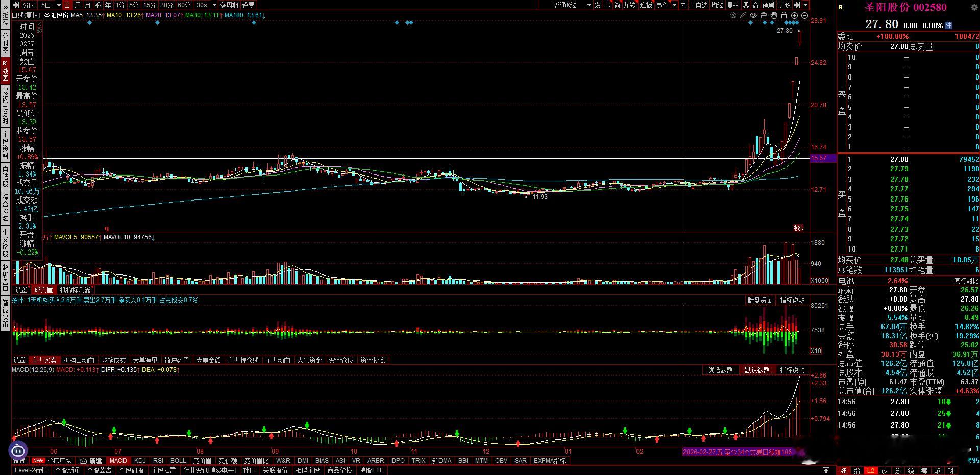Screen dimensions: 980x475
Task: Open the 牛叉诊股 sidebar tab
Action: (x=5, y=243)
